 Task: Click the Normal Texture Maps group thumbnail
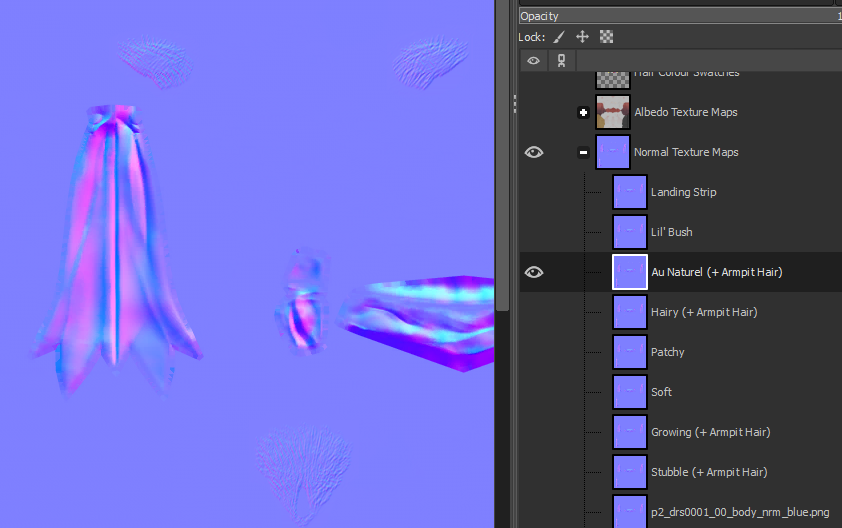(613, 153)
